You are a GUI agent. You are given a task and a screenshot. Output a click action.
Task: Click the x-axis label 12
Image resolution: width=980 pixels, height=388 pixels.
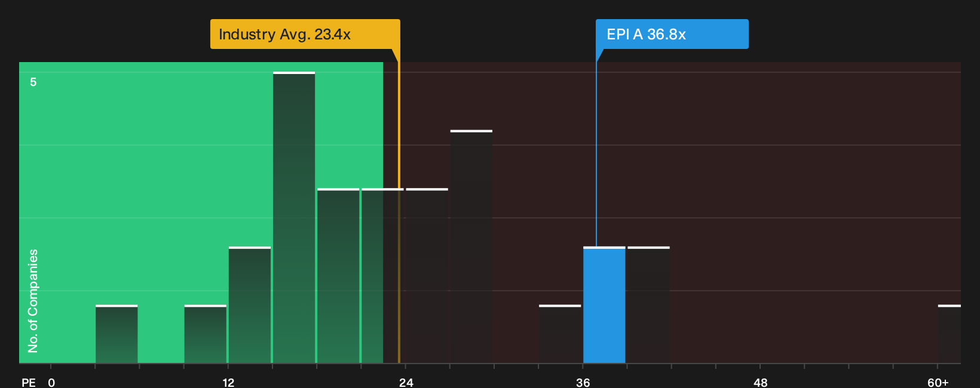[x=228, y=382]
